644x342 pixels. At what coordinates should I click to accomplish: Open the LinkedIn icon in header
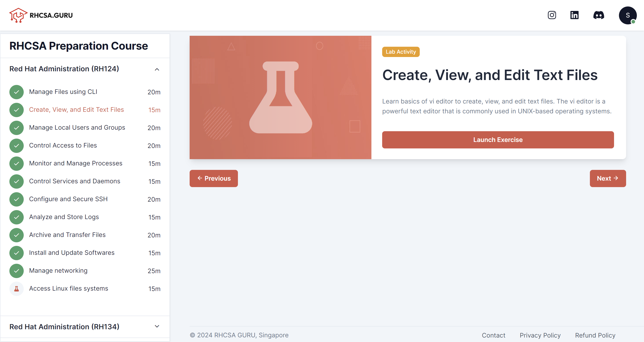[x=574, y=15]
